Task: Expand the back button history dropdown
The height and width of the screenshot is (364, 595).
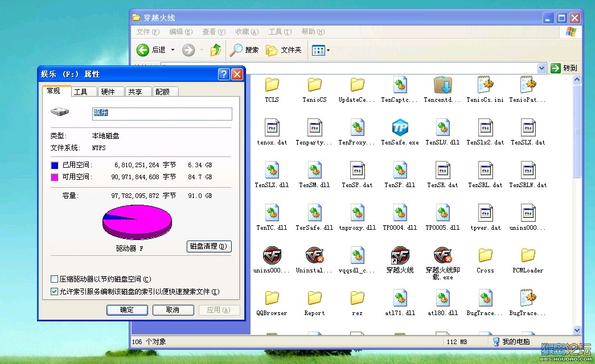Action: 173,49
